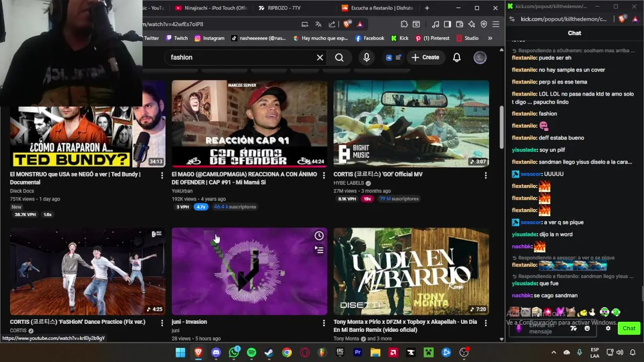The image size is (644, 362).
Task: Open the YouTube notifications bell
Action: [457, 57]
